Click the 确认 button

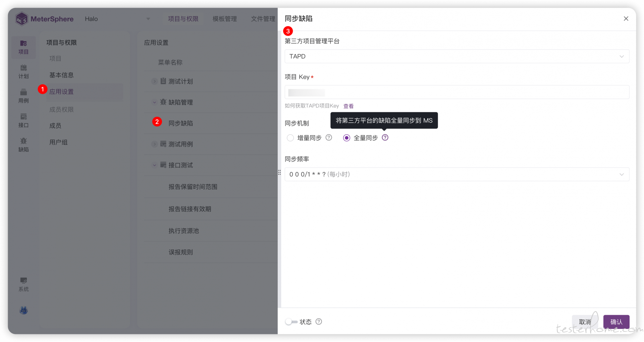616,322
